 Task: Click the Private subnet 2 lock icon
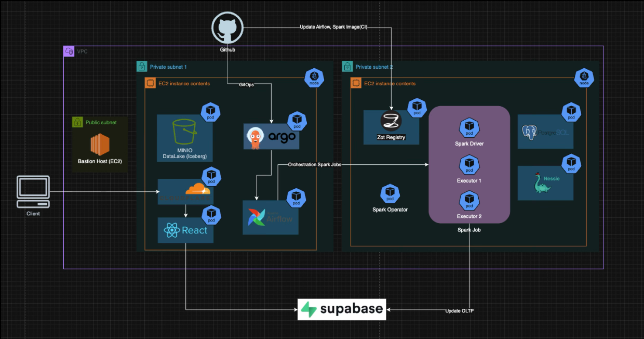pyautogui.click(x=347, y=67)
